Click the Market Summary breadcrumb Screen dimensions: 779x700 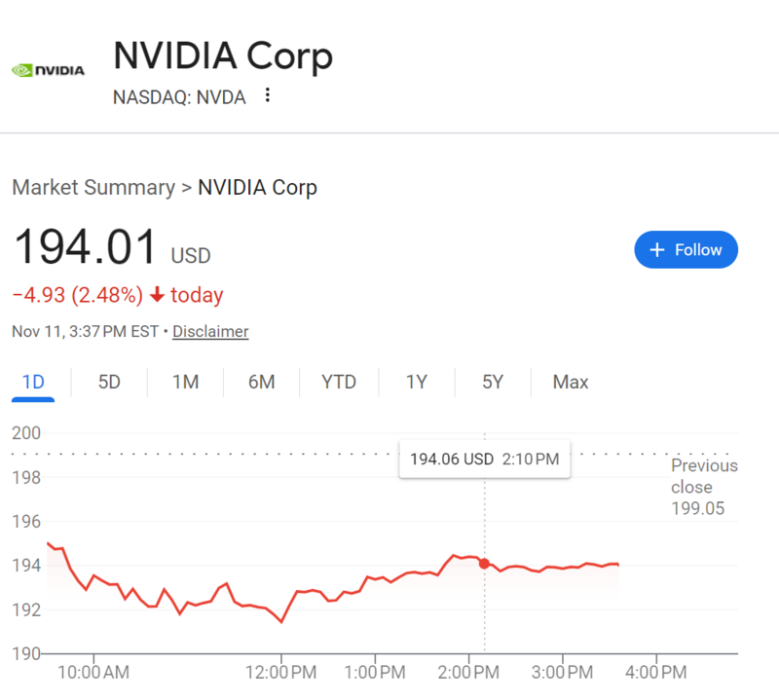[93, 187]
